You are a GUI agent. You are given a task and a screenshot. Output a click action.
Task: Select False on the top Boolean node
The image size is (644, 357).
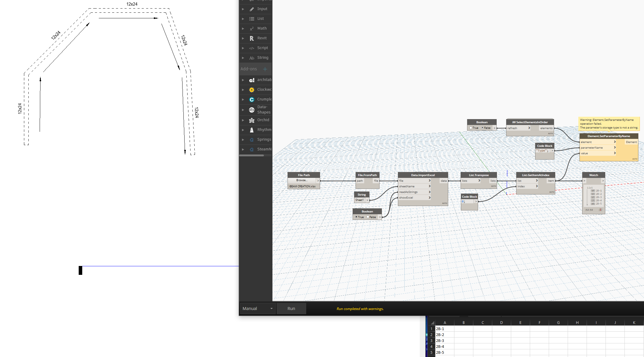(482, 128)
